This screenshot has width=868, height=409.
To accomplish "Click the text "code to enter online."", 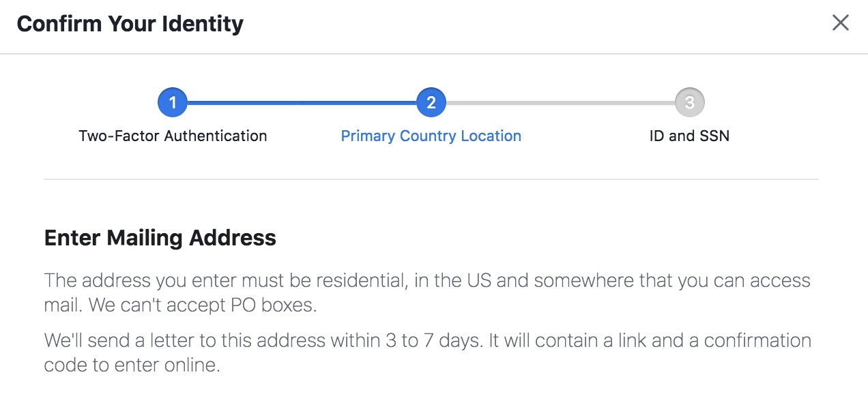I will pos(132,365).
